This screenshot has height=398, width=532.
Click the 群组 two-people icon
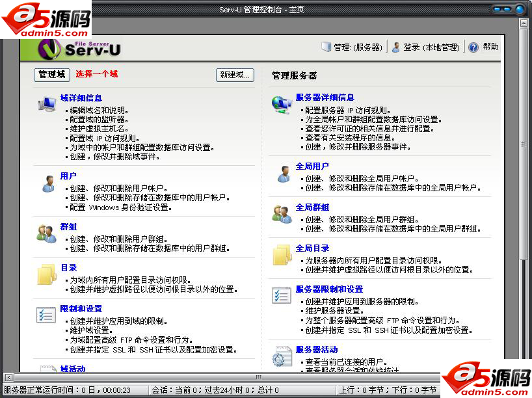point(46,233)
